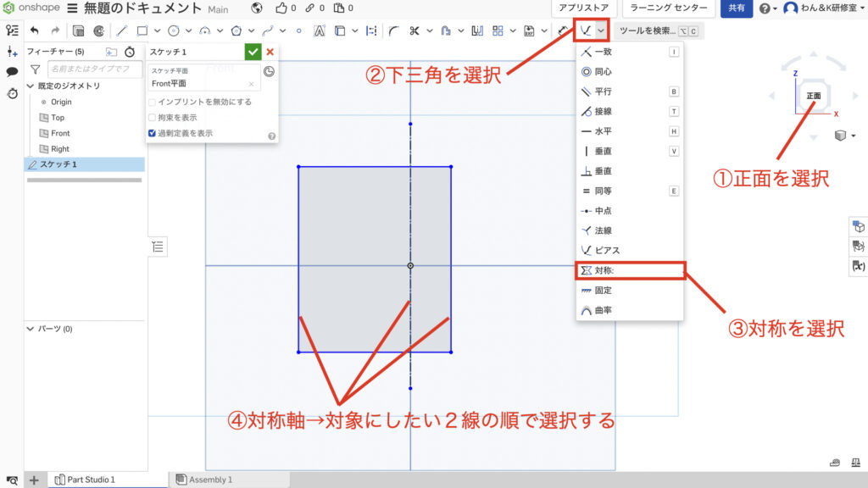Choose ピアス constraint from menu
The image size is (868, 488).
(630, 251)
